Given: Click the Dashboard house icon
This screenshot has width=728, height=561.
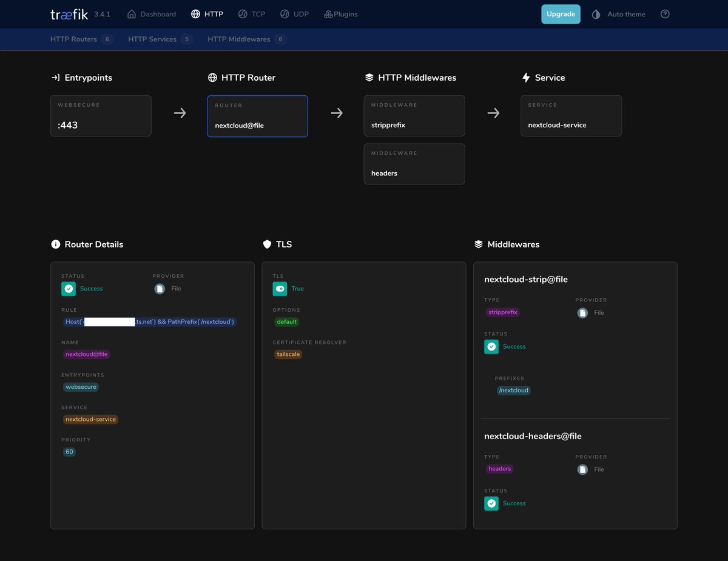Looking at the screenshot, I should (132, 14).
